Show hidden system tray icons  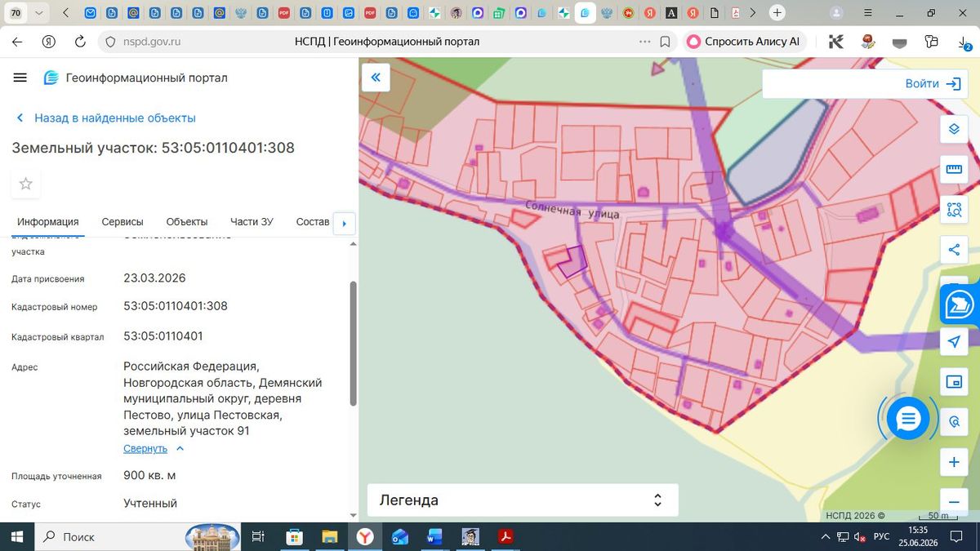pos(824,536)
